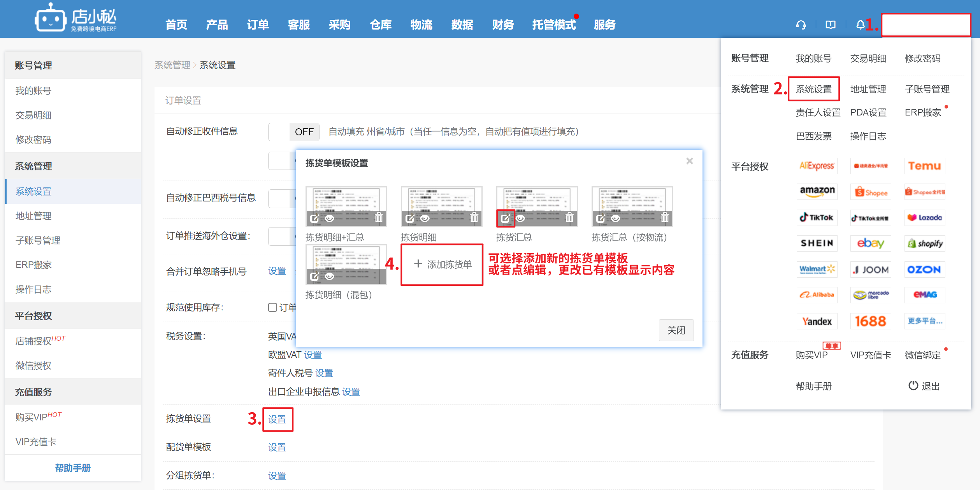
Task: Click the 关闭 button in dialog
Action: (x=676, y=330)
